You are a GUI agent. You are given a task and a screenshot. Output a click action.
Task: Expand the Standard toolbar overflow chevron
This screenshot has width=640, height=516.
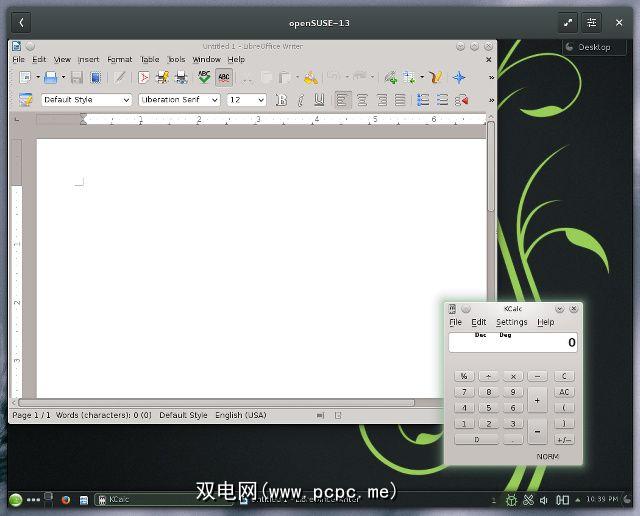491,77
